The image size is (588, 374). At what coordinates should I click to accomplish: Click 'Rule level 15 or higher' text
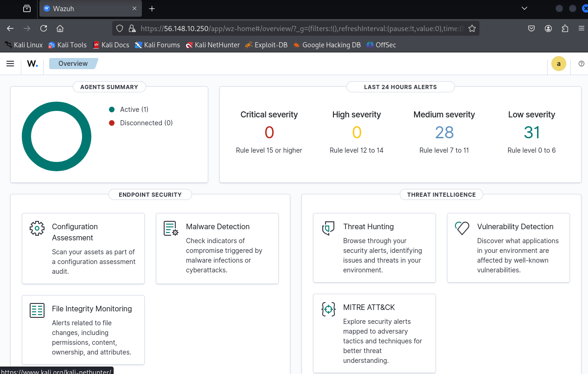[x=269, y=150]
